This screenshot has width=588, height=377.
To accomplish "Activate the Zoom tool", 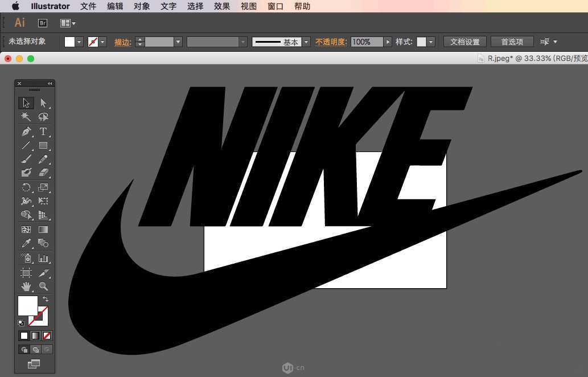I will point(43,286).
